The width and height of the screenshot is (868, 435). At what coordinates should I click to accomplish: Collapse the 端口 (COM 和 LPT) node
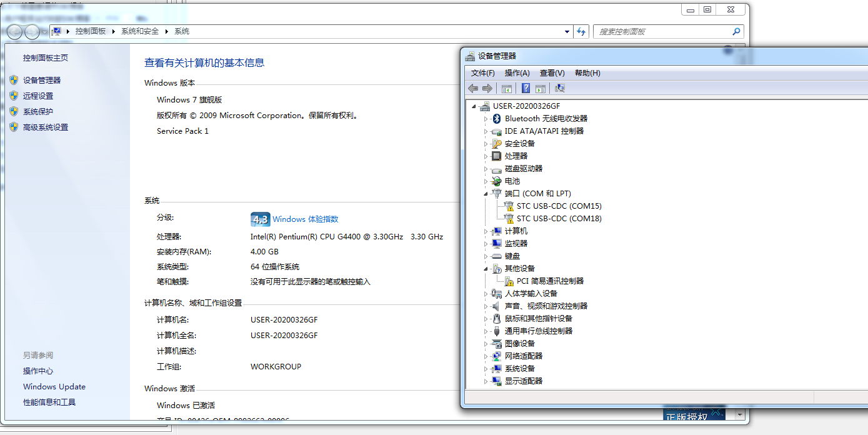pos(486,194)
